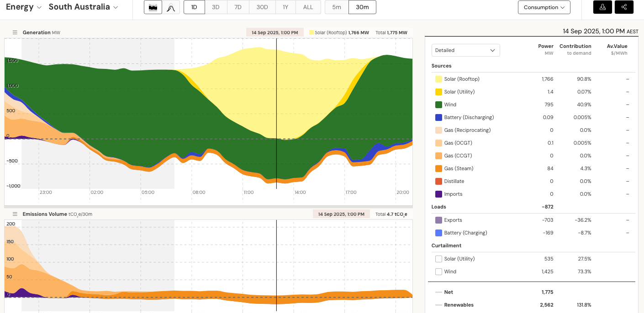Open the Energy view dropdown
644x313 pixels.
pyautogui.click(x=24, y=7)
